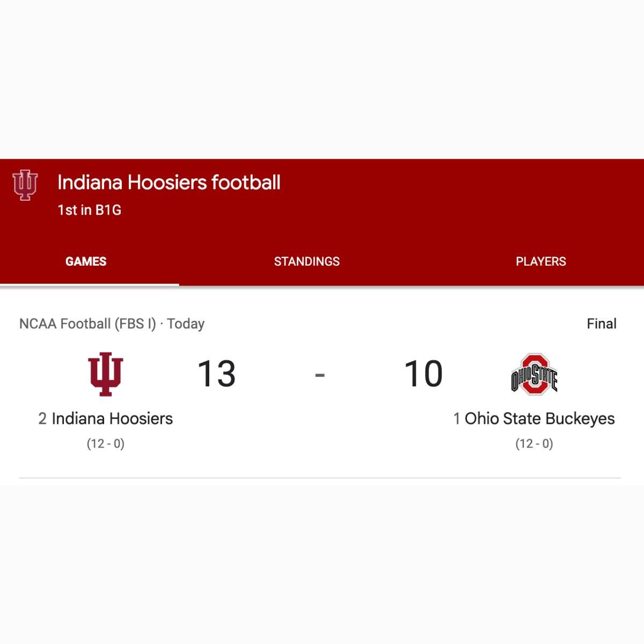The width and height of the screenshot is (644, 644).
Task: Click Ohio State's score of 10
Action: point(423,374)
